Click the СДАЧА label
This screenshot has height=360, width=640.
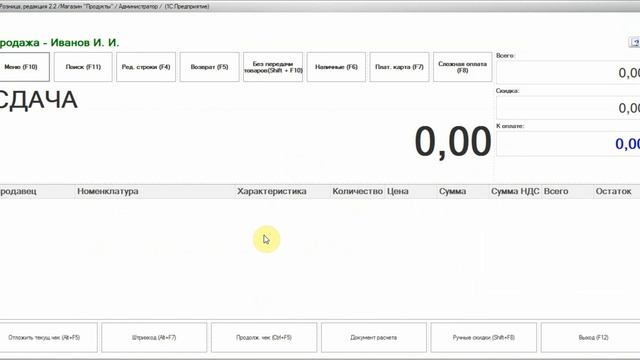click(38, 100)
